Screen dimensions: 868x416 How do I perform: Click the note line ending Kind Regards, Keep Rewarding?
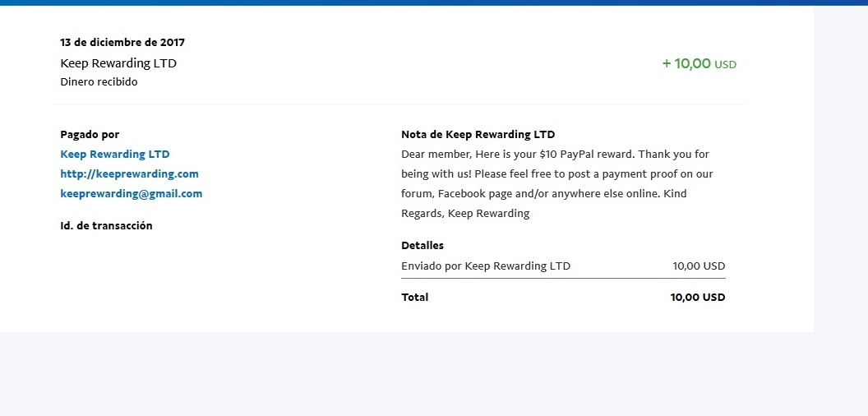point(465,214)
